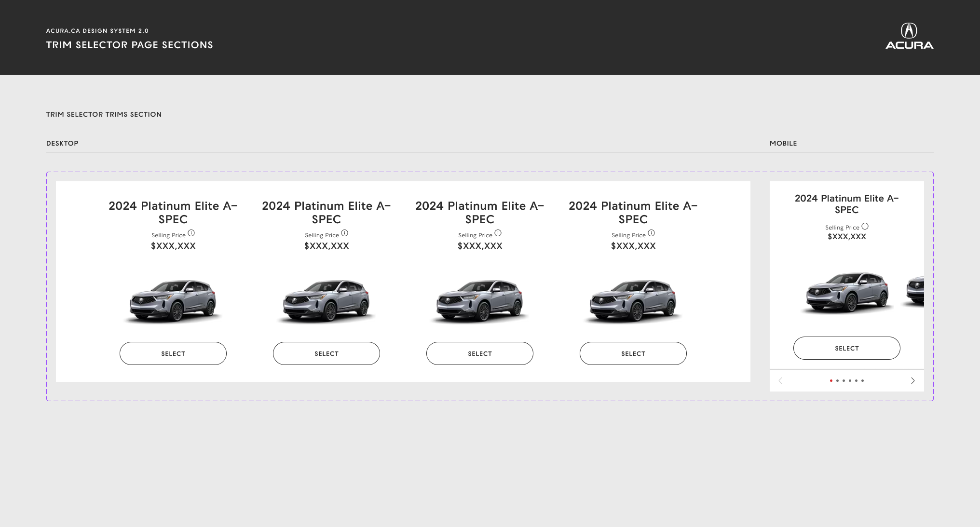Click mobile card's 2024 Platinum Elite A-SPEC title

(x=847, y=204)
